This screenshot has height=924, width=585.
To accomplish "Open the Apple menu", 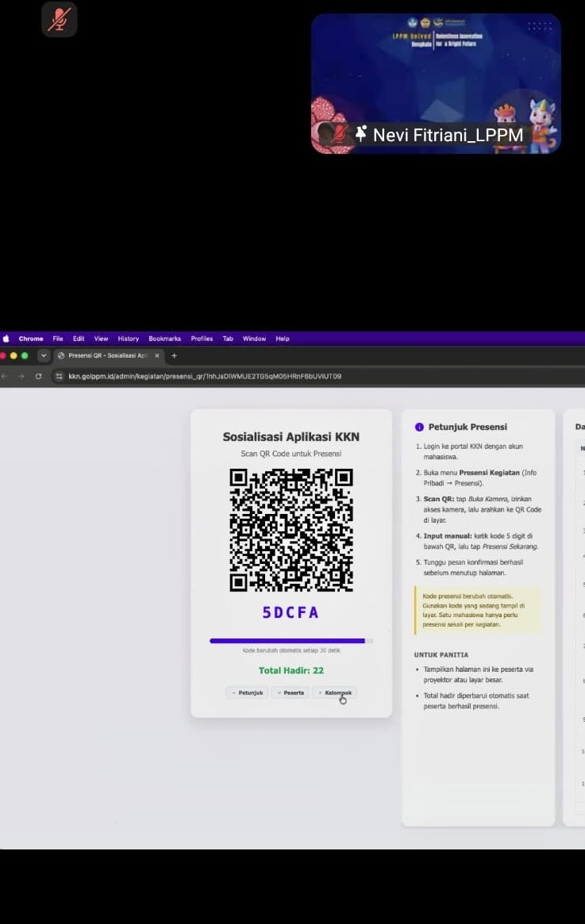I will 6,338.
